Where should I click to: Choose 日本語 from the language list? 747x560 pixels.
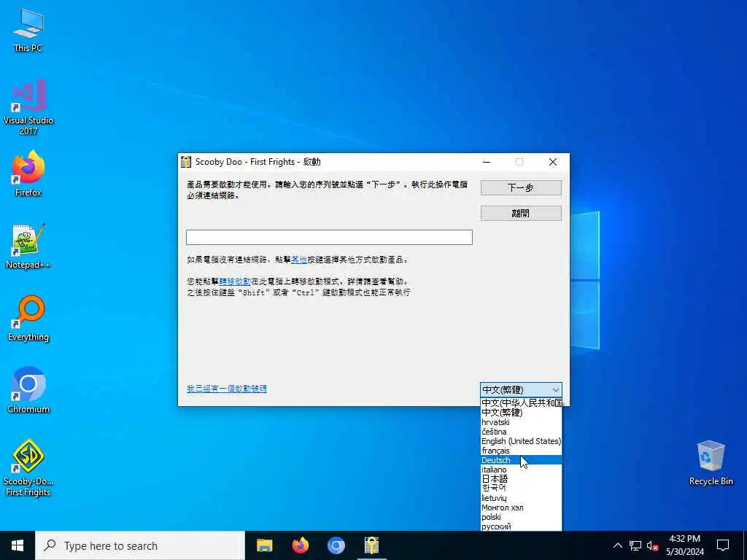click(x=521, y=479)
